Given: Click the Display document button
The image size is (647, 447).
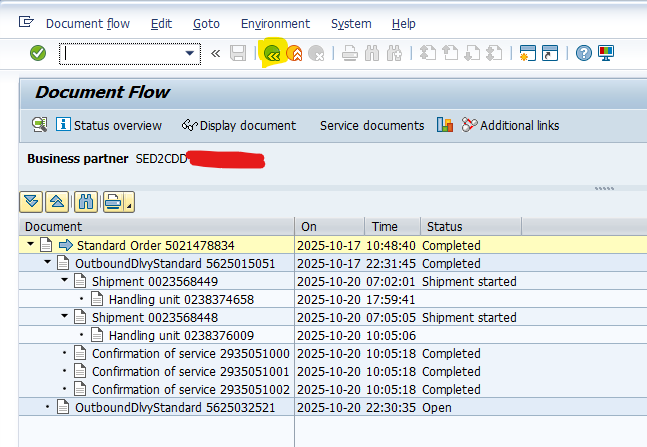Looking at the screenshot, I should point(239,125).
